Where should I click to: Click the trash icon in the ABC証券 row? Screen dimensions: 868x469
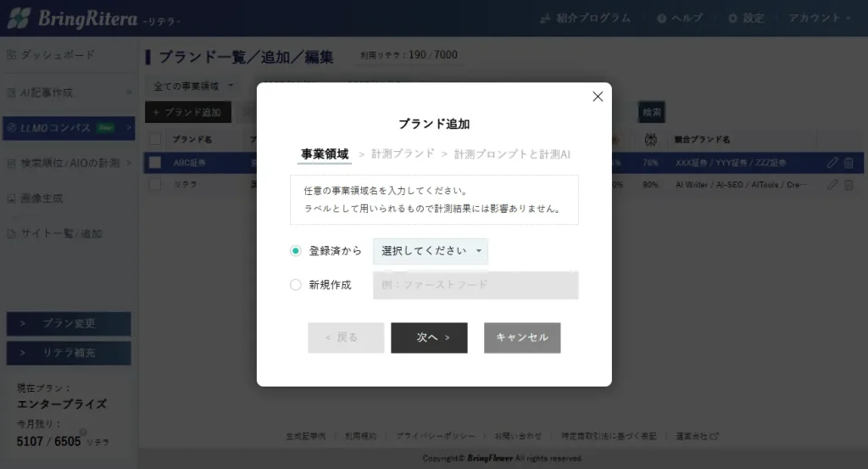point(849,162)
